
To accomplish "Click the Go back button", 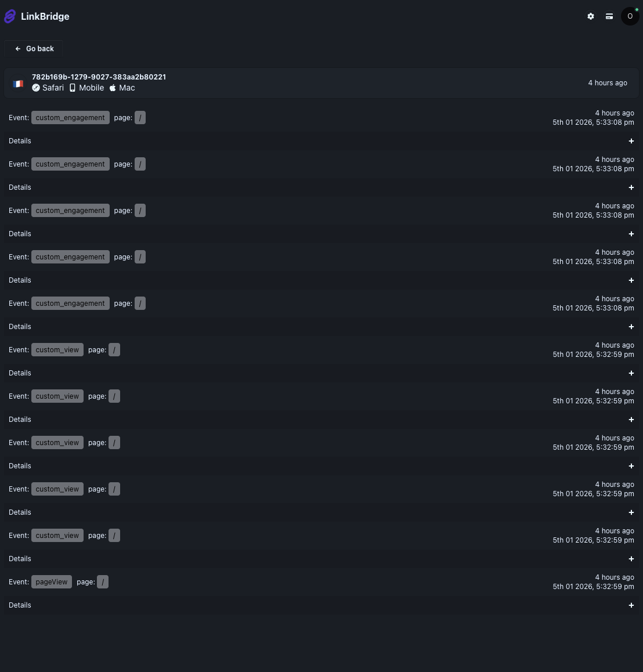I will tap(33, 49).
